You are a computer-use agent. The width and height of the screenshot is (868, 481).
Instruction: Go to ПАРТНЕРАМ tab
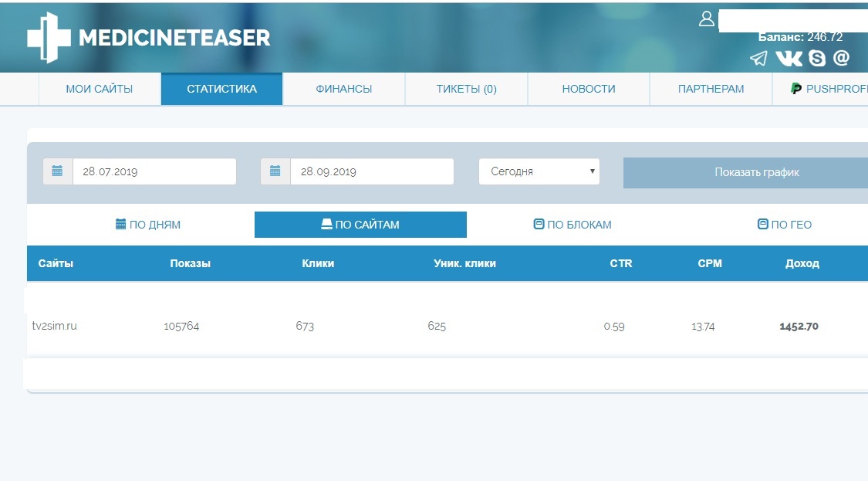tap(711, 89)
